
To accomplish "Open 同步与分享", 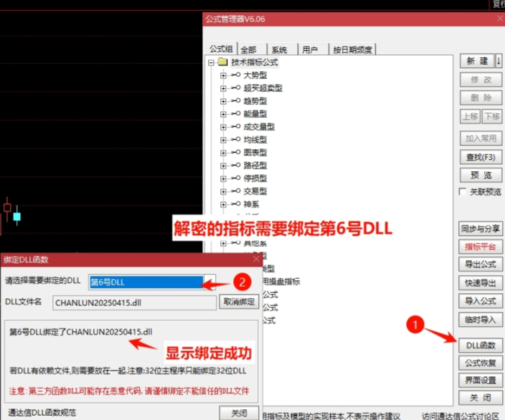I will (x=481, y=229).
